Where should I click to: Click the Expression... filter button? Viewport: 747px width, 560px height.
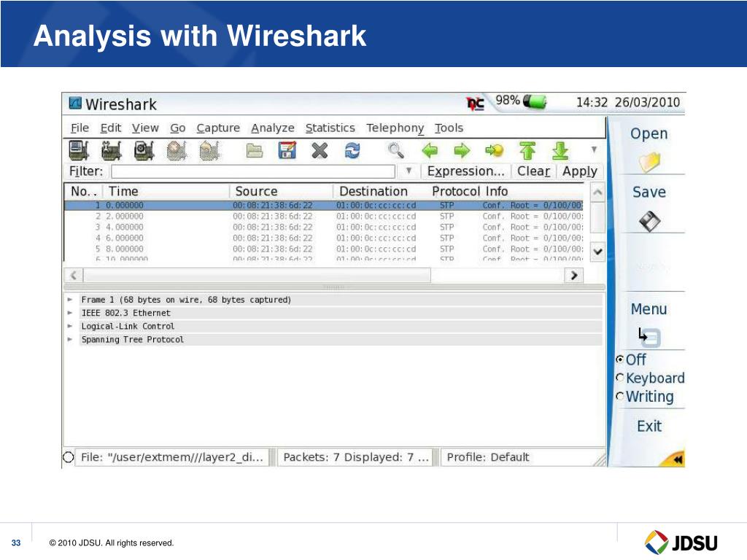coord(465,171)
